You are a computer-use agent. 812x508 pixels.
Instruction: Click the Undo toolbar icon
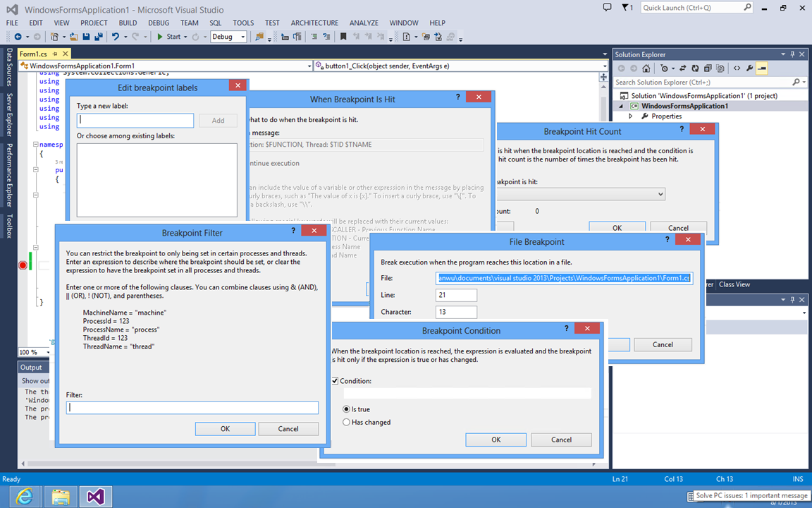pyautogui.click(x=115, y=37)
